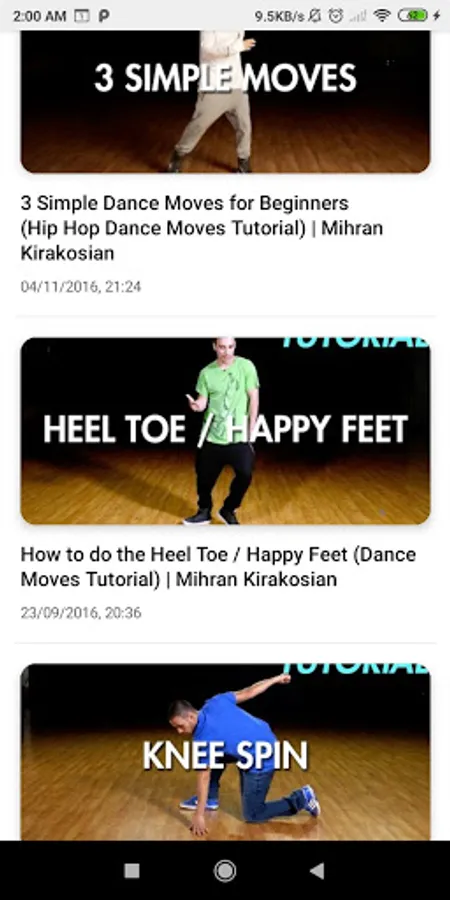Tap the 9.5KB/s network speed indicator
The image size is (450, 900).
280,16
